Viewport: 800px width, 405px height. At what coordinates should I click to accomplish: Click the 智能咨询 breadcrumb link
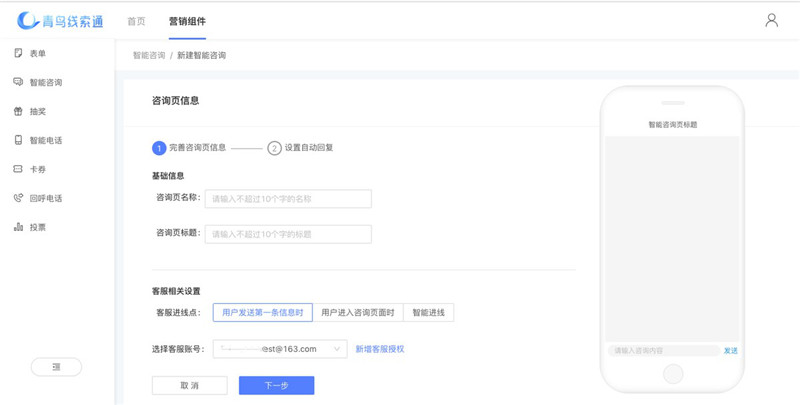click(149, 56)
